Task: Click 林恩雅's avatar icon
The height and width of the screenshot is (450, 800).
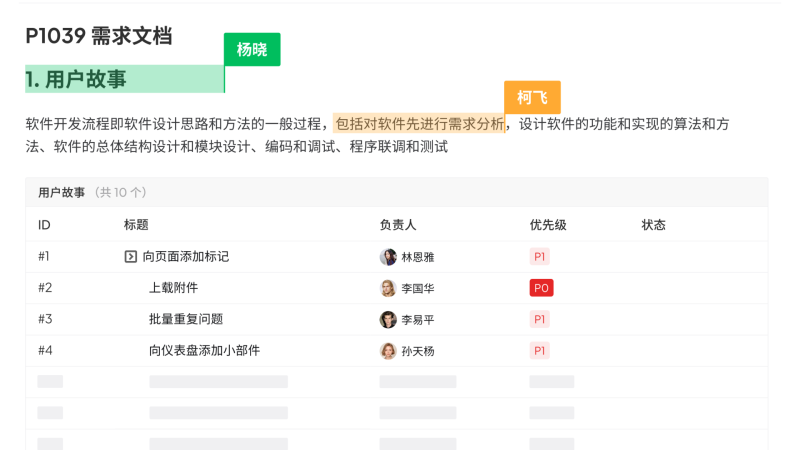Action: [388, 257]
